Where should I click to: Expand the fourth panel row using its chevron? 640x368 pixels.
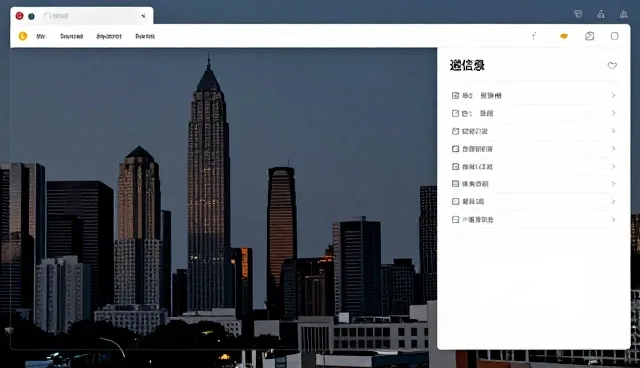[x=613, y=149]
